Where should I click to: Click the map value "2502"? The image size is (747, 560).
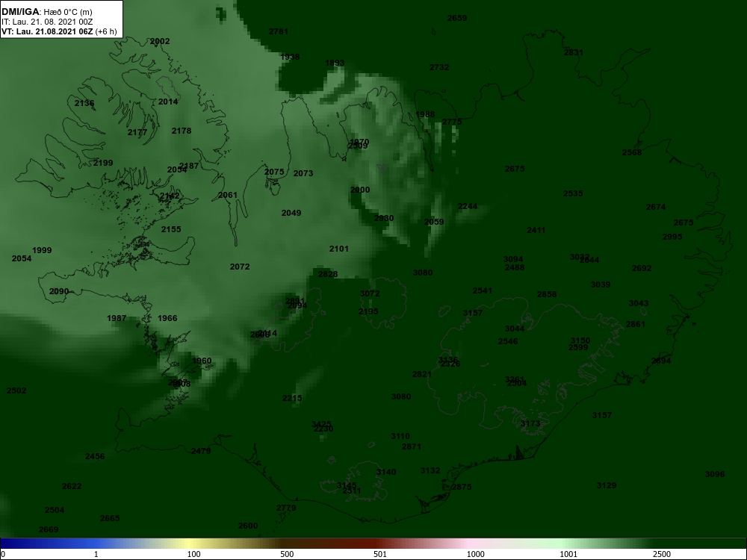click(16, 391)
